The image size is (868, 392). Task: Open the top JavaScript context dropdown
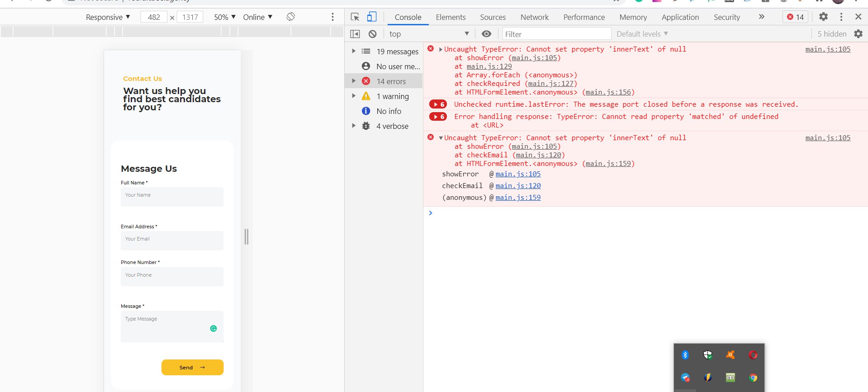(429, 34)
